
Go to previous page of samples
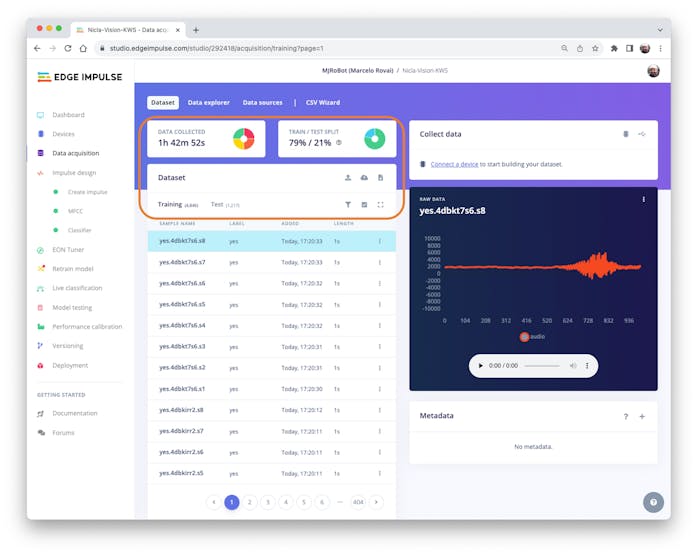pos(214,502)
